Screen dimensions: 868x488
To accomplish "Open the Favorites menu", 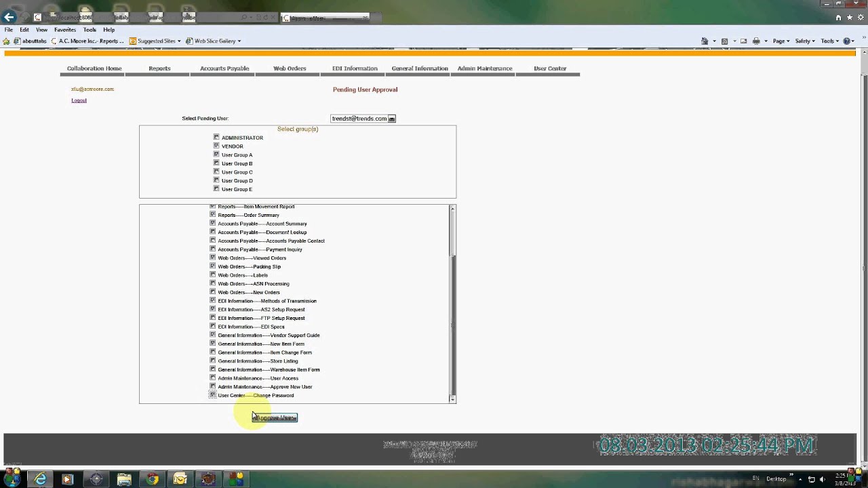I will [x=65, y=30].
